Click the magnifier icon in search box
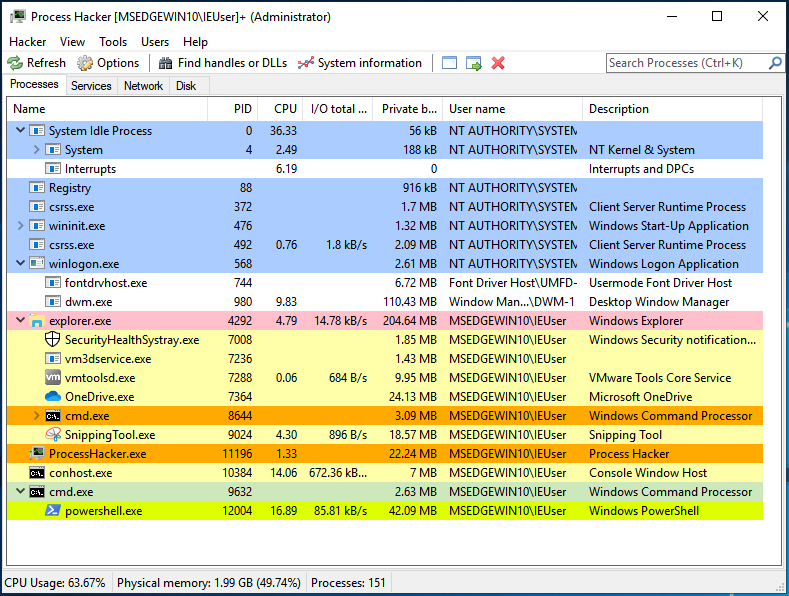 click(775, 63)
